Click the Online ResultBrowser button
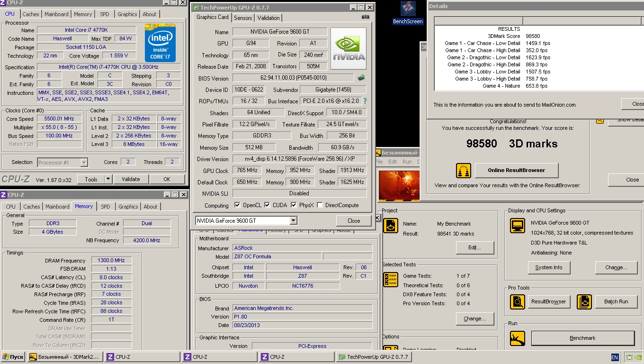Screen dimensions: 644x364 coord(517,170)
